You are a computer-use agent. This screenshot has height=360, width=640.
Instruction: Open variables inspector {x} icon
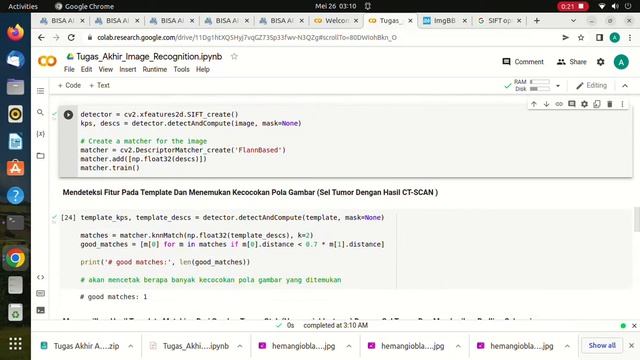click(40, 134)
